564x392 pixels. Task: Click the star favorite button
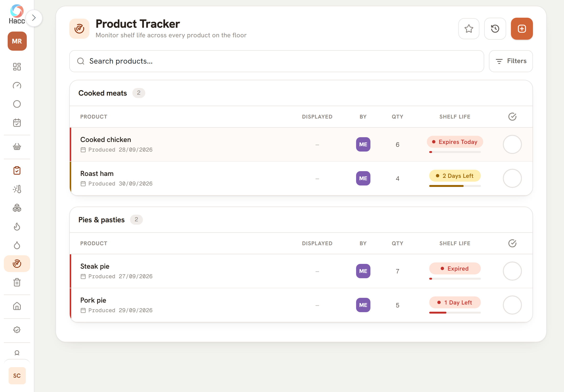point(469,29)
